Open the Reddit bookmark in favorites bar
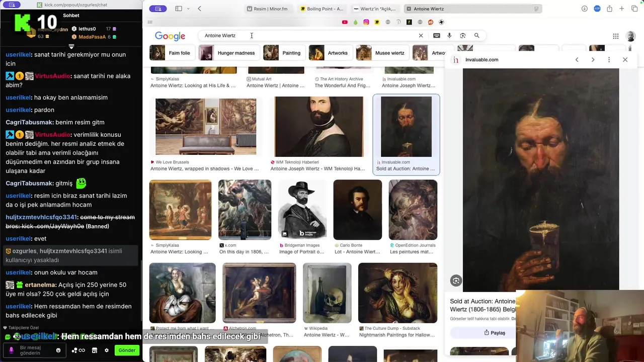Viewport: 644px width, 362px height. tap(431, 22)
